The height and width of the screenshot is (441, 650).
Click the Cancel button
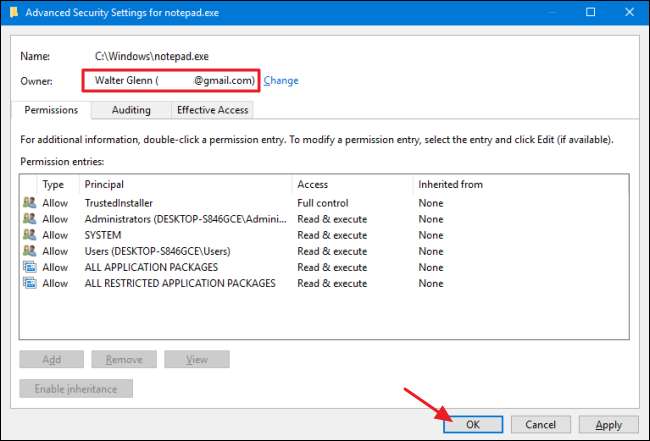coord(541,425)
